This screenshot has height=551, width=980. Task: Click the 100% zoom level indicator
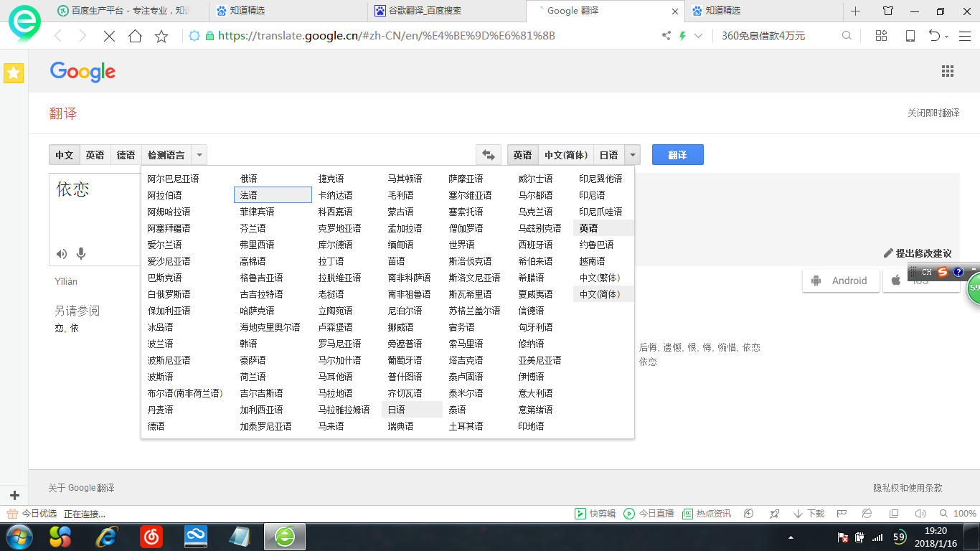click(964, 514)
